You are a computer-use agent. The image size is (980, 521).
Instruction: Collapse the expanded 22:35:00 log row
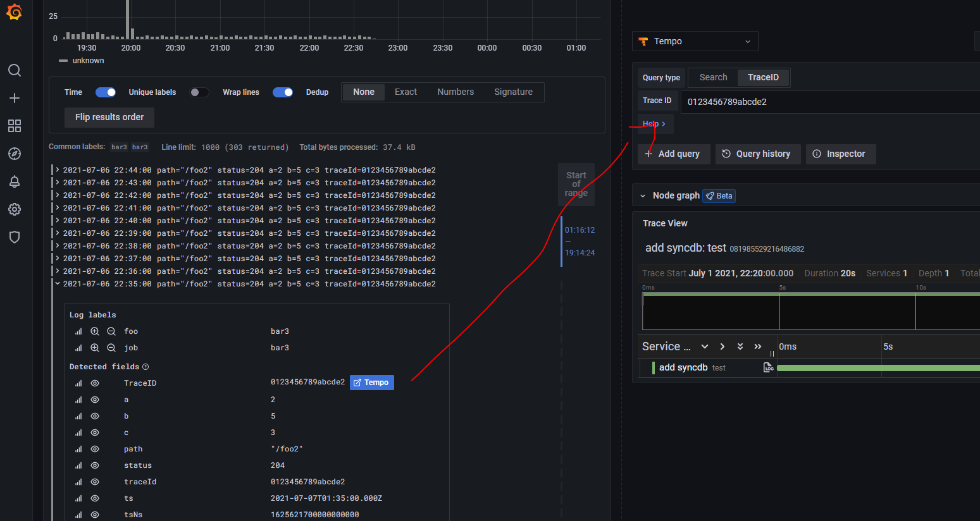pos(58,284)
